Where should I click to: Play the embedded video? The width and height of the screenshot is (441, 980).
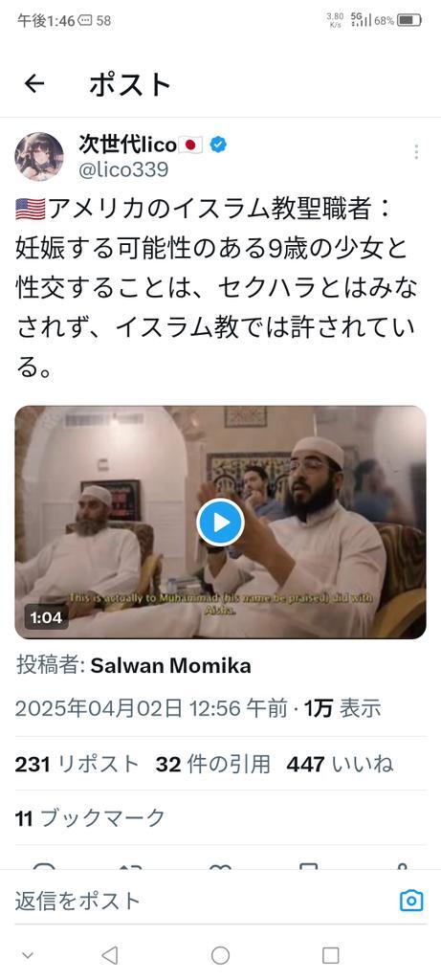tap(220, 523)
